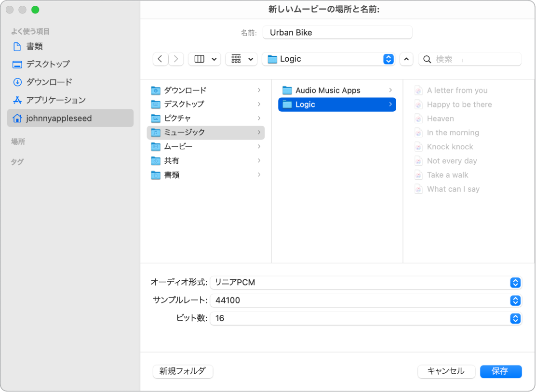Click the back navigation arrow
The image size is (536, 392).
tap(160, 59)
